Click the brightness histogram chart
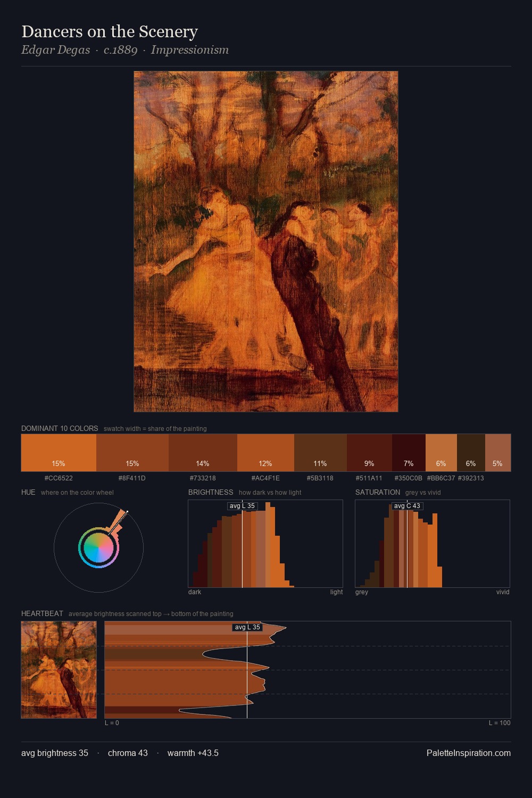 coord(265,544)
